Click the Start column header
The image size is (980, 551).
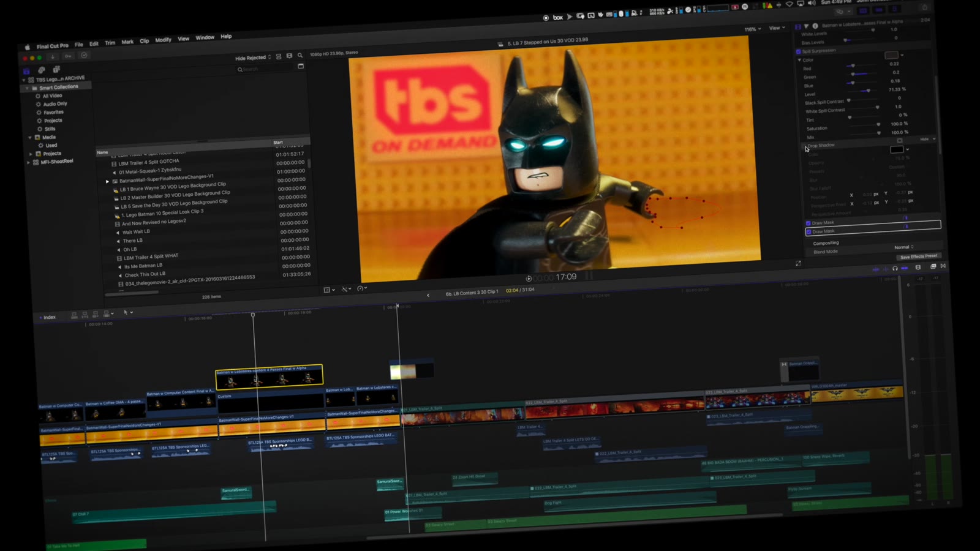278,143
